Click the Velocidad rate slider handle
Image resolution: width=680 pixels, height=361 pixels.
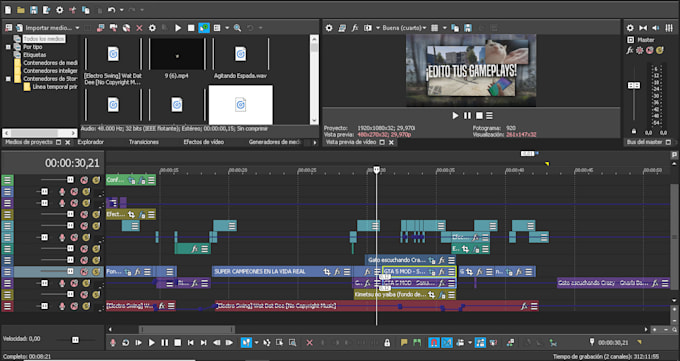pos(75,339)
